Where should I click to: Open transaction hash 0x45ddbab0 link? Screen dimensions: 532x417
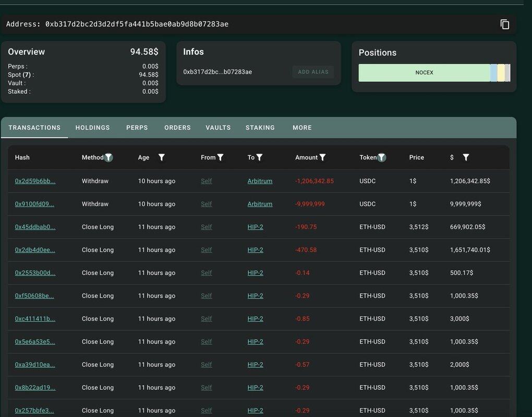coord(35,227)
